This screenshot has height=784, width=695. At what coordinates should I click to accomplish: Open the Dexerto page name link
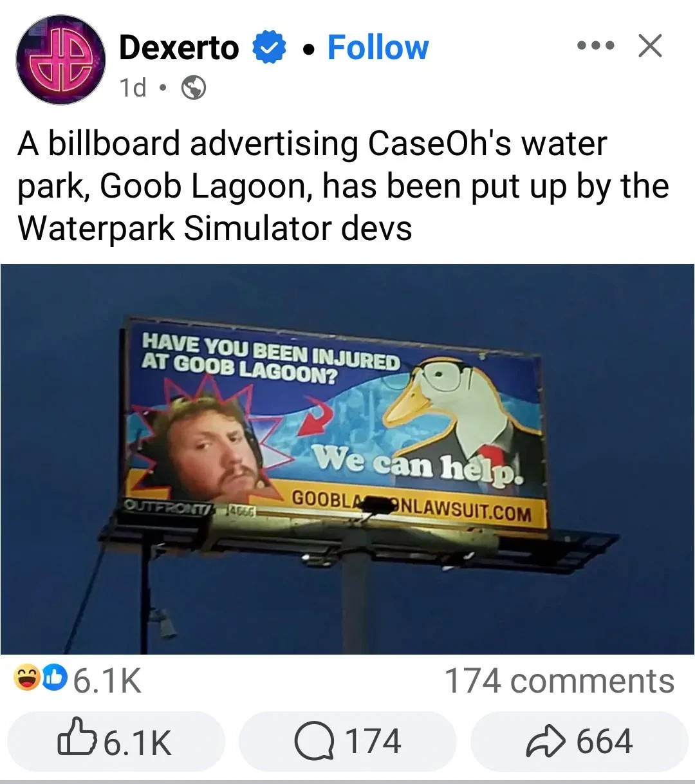(179, 48)
